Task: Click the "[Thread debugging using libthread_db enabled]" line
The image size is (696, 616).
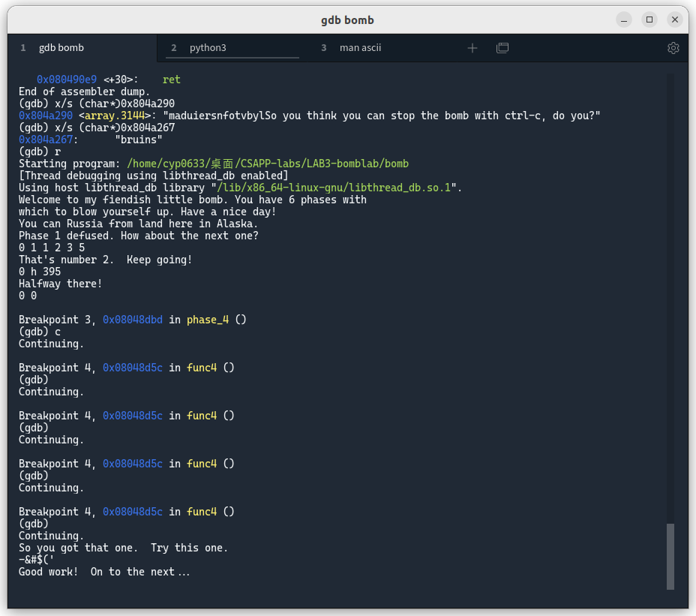Action: [x=154, y=176]
